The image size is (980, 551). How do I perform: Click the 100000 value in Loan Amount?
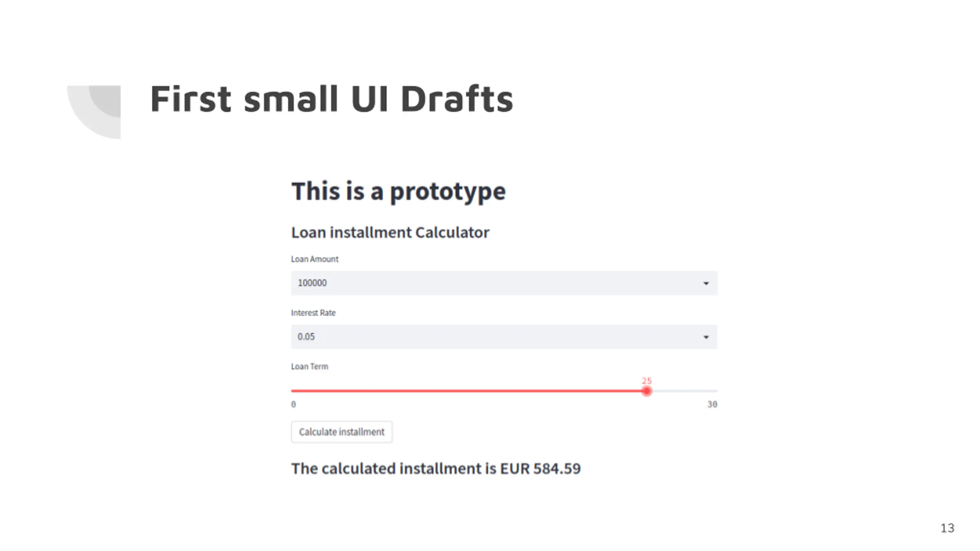(x=312, y=283)
